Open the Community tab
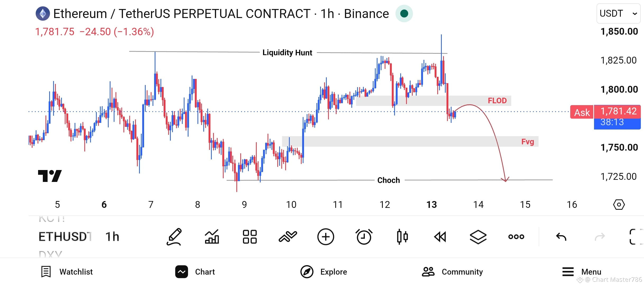 coord(452,272)
